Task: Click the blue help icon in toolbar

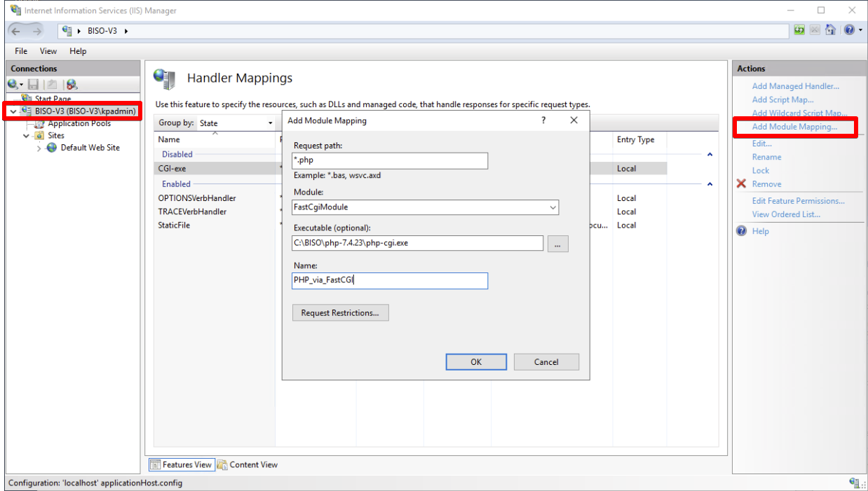Action: pos(848,31)
